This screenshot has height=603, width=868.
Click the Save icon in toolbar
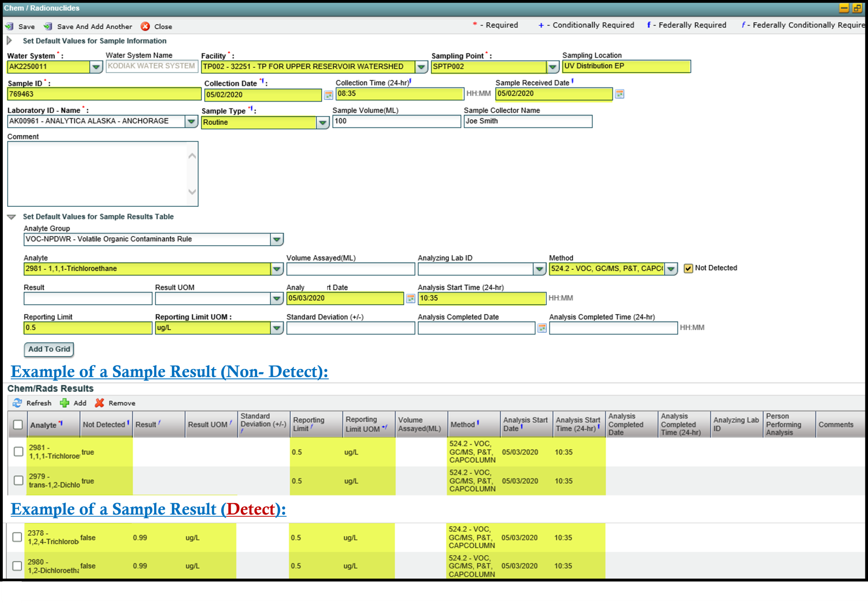tap(9, 27)
